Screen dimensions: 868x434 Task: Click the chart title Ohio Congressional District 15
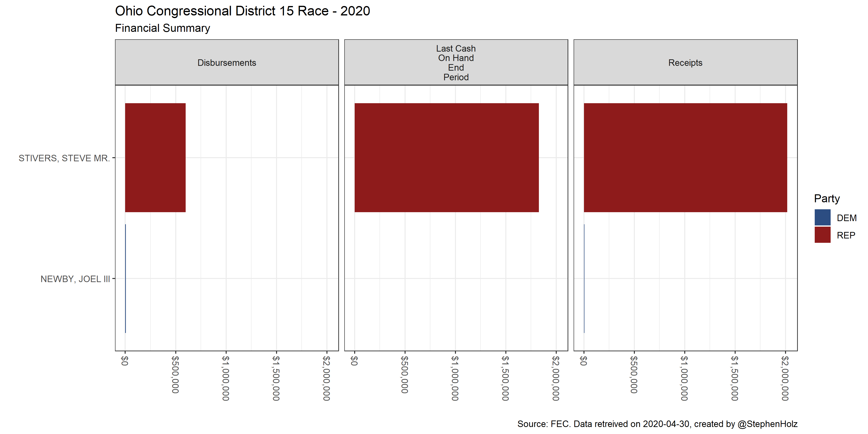pyautogui.click(x=242, y=11)
